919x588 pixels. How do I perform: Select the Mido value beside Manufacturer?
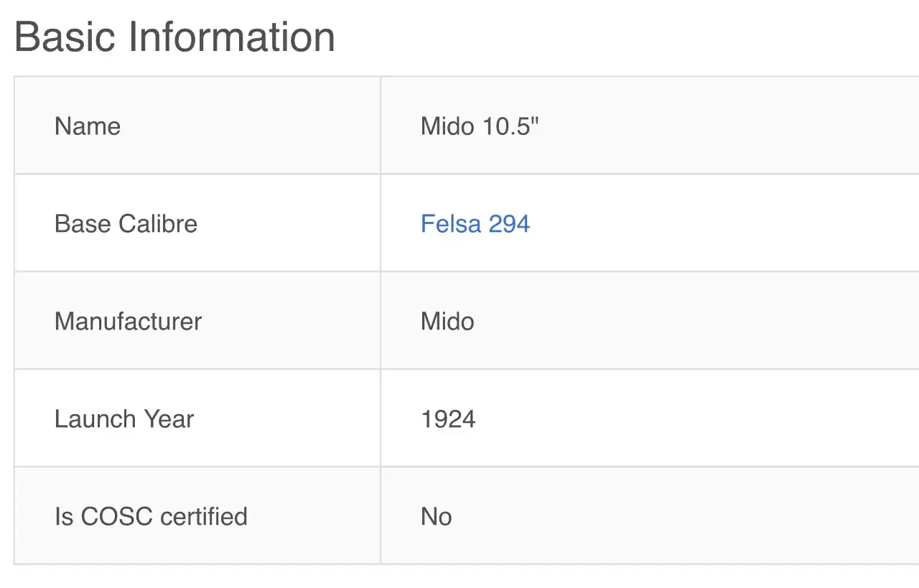[x=447, y=321]
